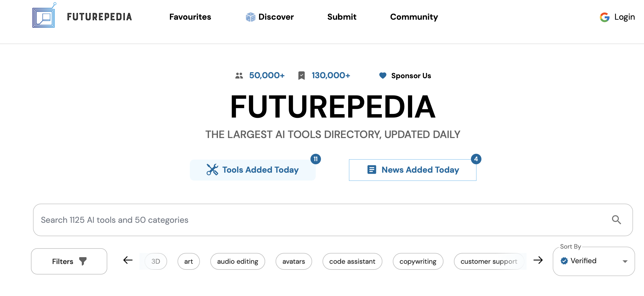
Task: Select the 3D category chip
Action: click(x=156, y=261)
